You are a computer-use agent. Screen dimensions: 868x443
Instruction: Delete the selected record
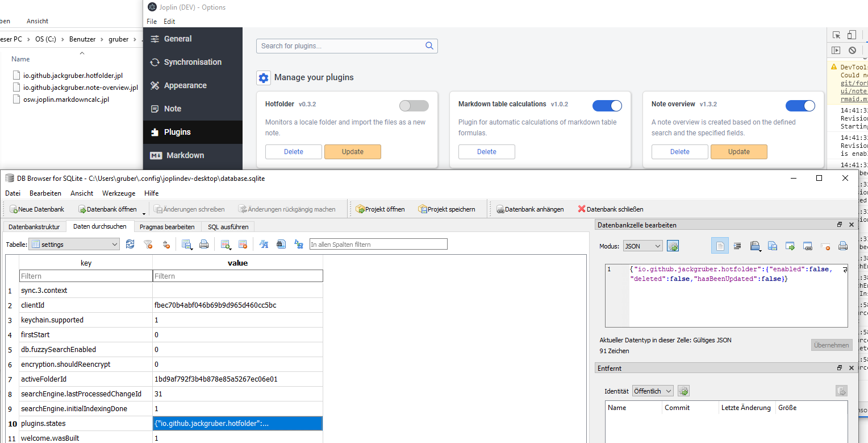pyautogui.click(x=243, y=244)
